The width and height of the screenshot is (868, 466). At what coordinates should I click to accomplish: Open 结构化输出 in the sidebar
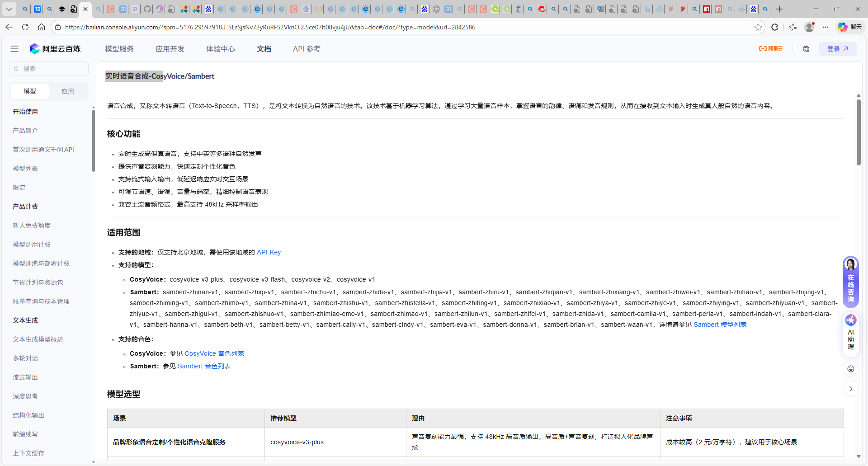point(28,415)
